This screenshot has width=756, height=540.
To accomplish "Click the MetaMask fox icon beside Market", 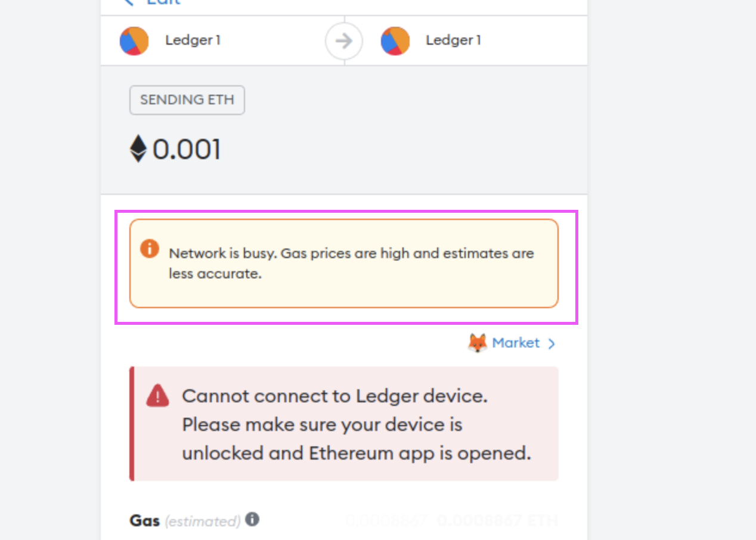I will point(476,343).
